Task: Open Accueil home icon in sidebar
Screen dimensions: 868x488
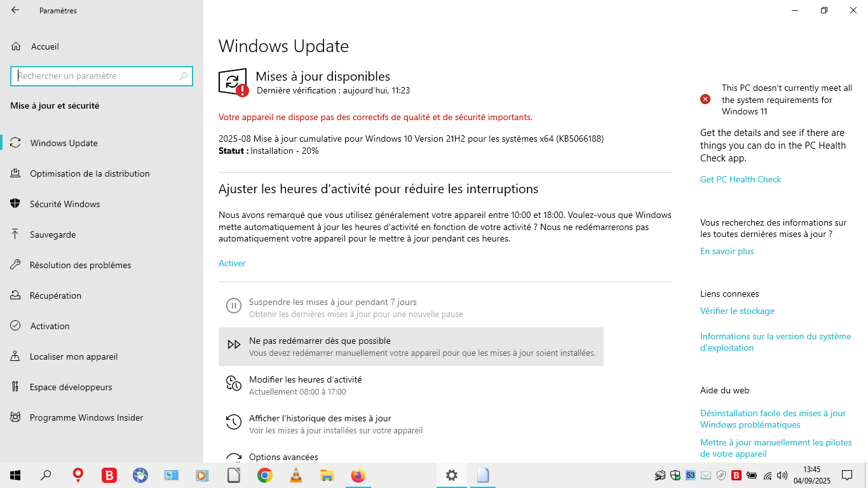Action: point(16,46)
